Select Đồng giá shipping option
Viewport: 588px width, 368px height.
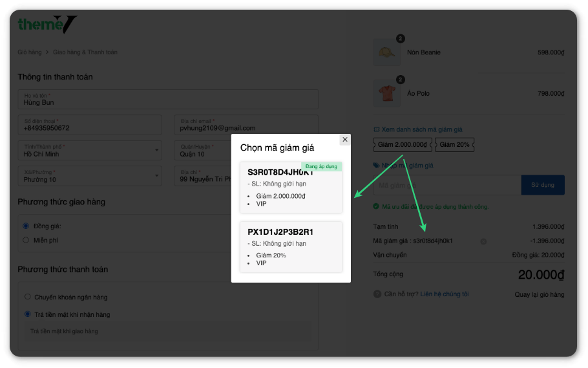tap(26, 226)
